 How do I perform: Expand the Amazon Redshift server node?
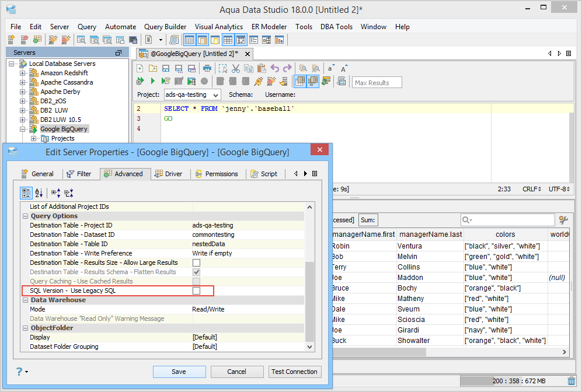coord(23,73)
